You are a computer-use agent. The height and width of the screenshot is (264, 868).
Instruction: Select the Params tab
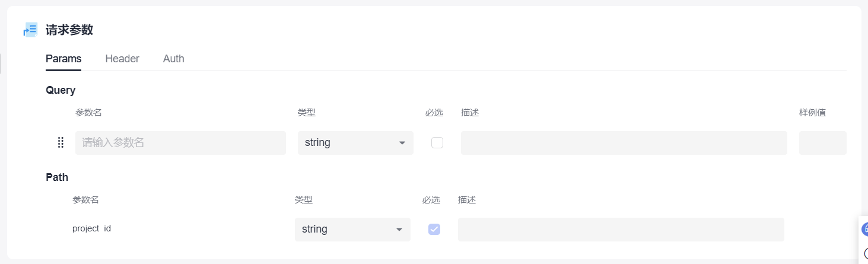[x=63, y=59]
